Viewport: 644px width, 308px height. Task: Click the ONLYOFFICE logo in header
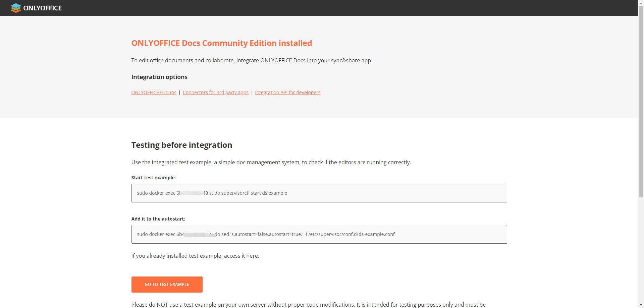36,8
